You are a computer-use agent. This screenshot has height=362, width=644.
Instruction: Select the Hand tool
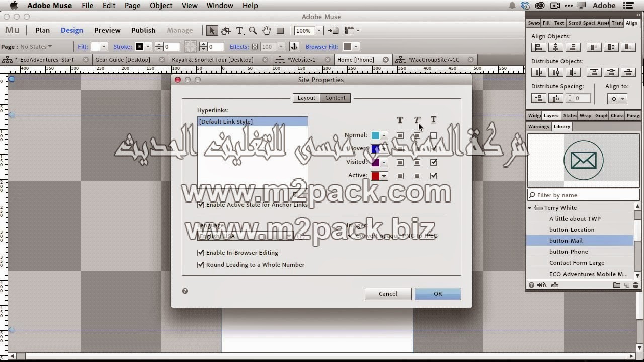pos(267,31)
